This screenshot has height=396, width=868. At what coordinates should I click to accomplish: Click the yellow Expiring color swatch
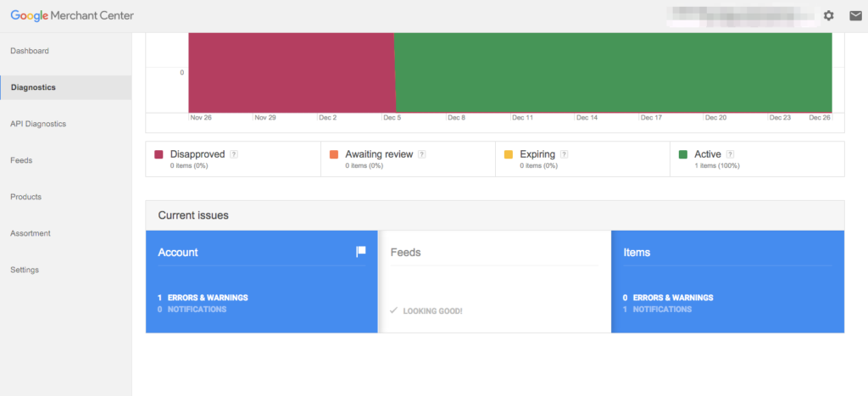pos(509,154)
